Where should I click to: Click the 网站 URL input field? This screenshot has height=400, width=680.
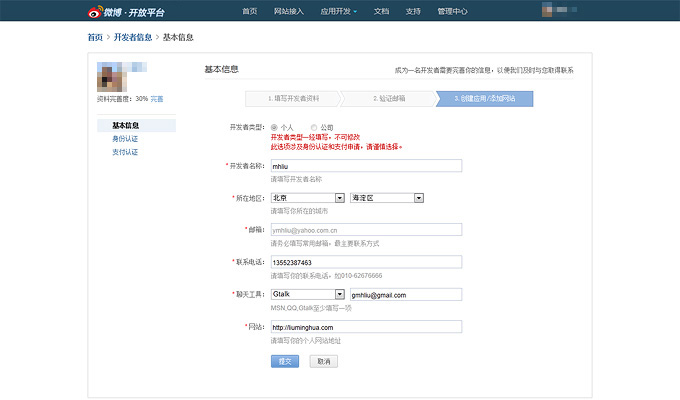point(366,327)
